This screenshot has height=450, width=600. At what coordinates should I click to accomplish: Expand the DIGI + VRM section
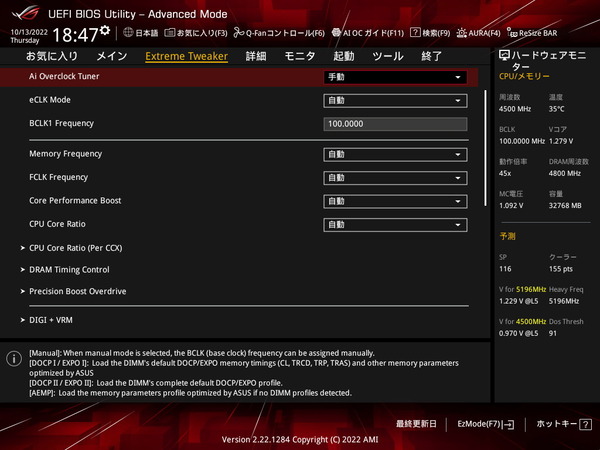point(51,319)
